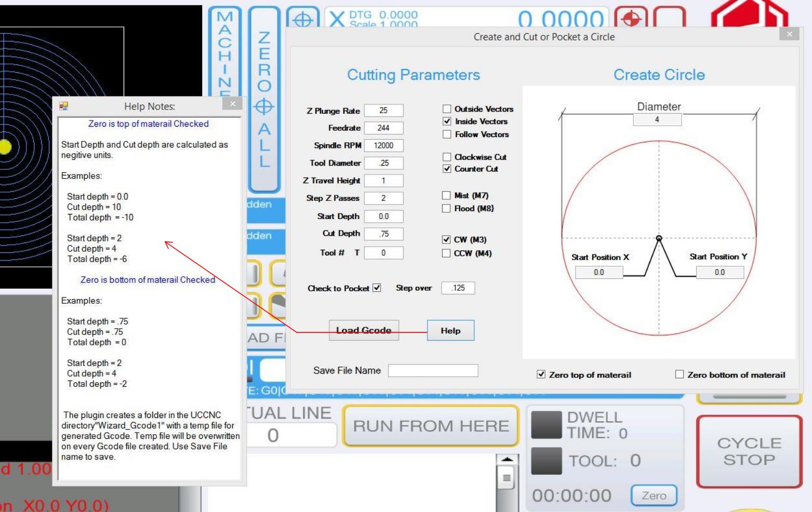This screenshot has width=812, height=512.
Task: Click the ZERO ALL vertical button
Action: point(264,99)
